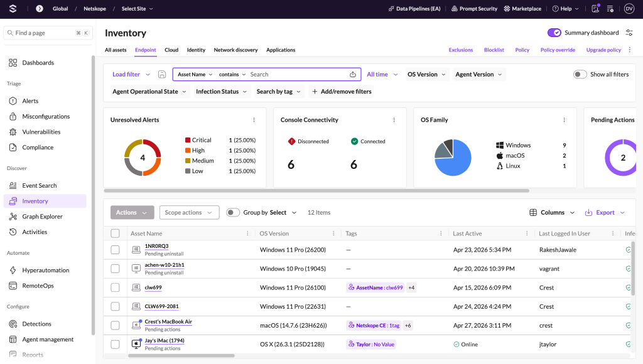Tick the select-all checkbox in the table header
This screenshot has width=643, height=364.
click(116, 233)
